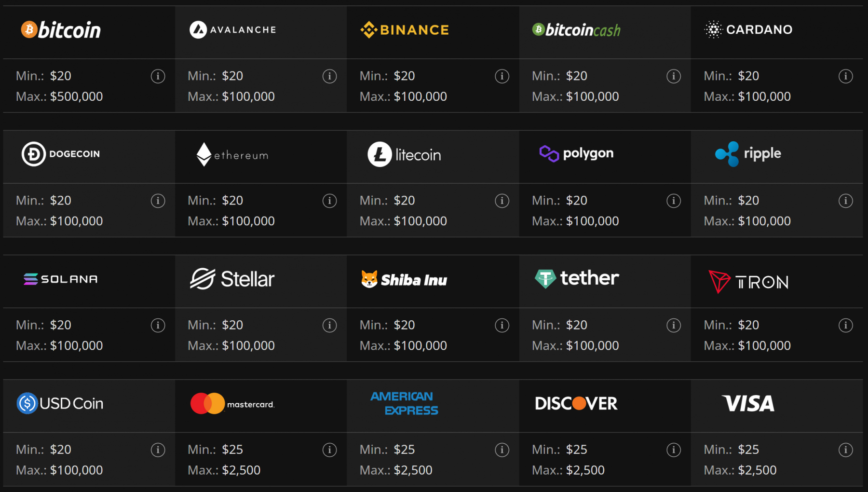
Task: Show info for Visa deposit limits
Action: (845, 450)
